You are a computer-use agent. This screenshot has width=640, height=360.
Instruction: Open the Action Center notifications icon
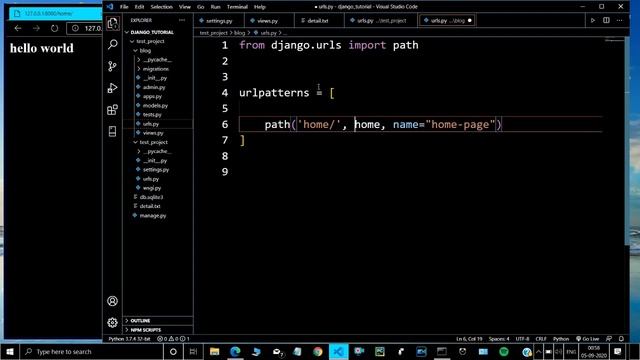pos(617,351)
